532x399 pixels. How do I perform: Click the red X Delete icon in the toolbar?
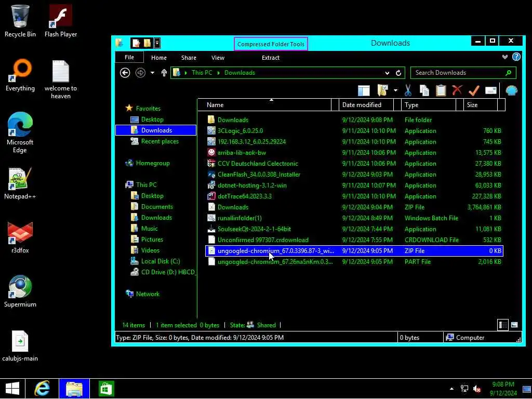tap(457, 90)
